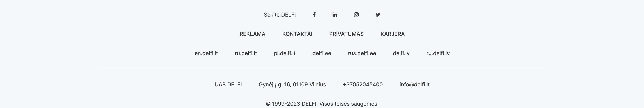The height and width of the screenshot is (108, 644).
Task: Click the LinkedIn icon
Action: point(335,15)
